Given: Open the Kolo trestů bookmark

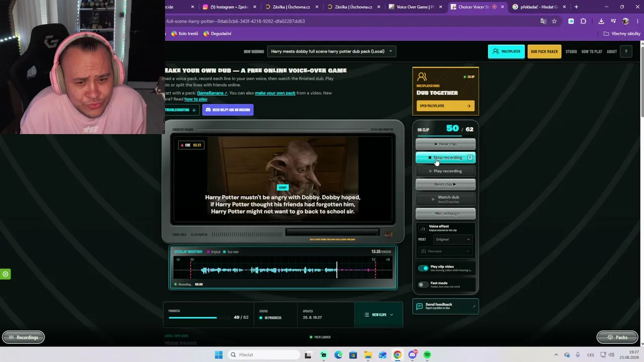Looking at the screenshot, I should click(x=185, y=34).
